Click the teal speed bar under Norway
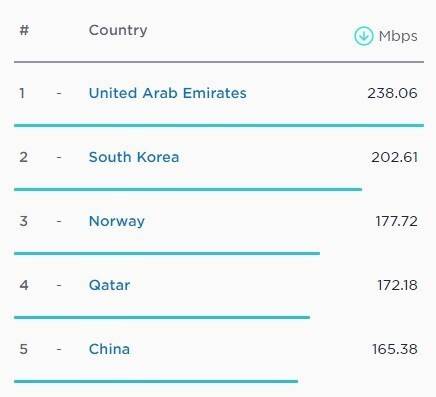The width and height of the screenshot is (436, 397). 167,253
